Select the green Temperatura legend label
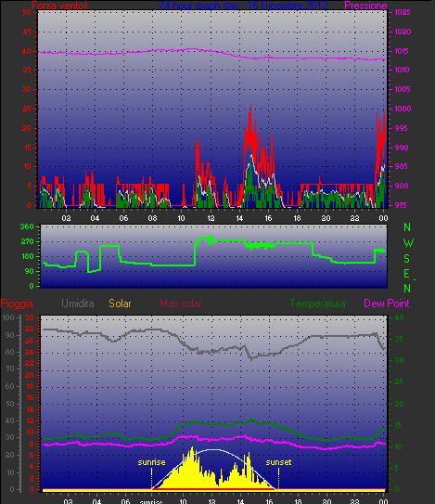The width and height of the screenshot is (435, 504). [x=317, y=304]
